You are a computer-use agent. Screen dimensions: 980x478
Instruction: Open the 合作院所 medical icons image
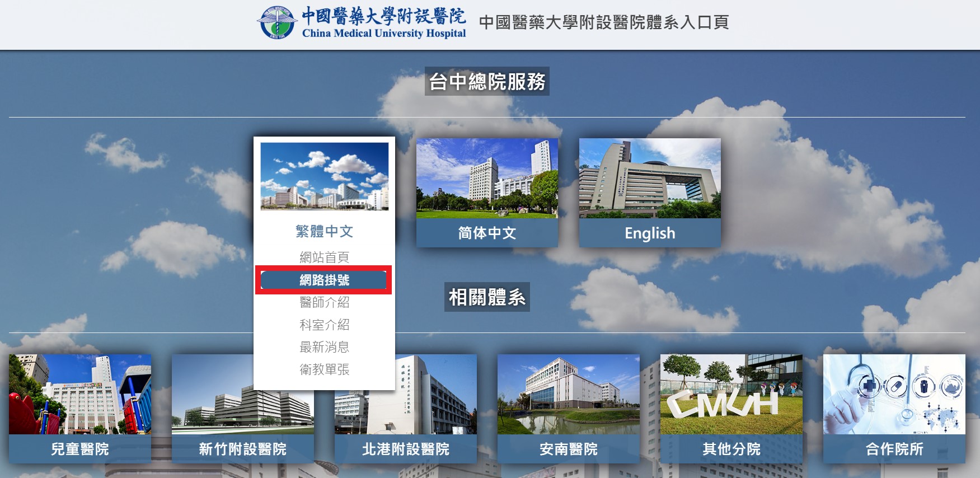point(894,394)
